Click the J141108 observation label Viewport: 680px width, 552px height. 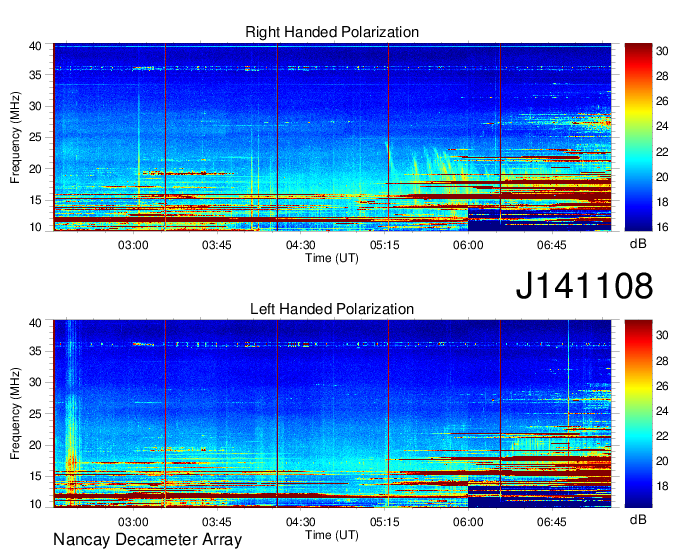(x=584, y=286)
